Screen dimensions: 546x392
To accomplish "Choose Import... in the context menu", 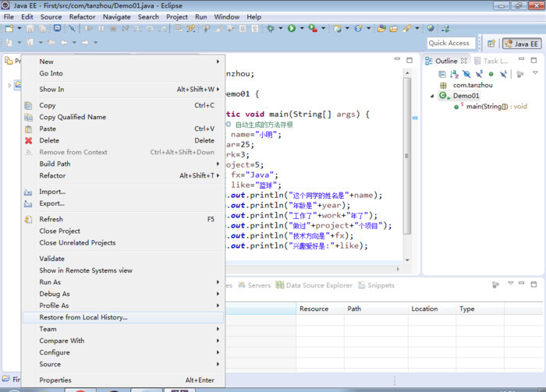I will pos(123,192).
